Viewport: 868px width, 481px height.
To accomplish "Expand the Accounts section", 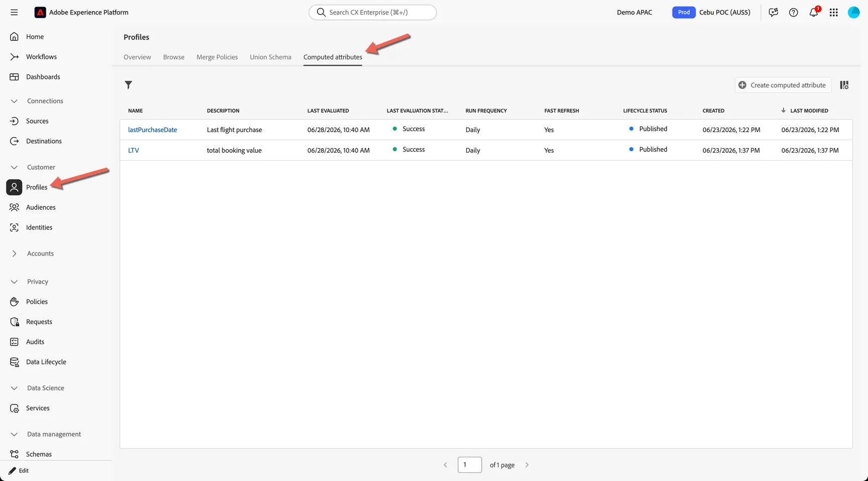I will (x=14, y=254).
